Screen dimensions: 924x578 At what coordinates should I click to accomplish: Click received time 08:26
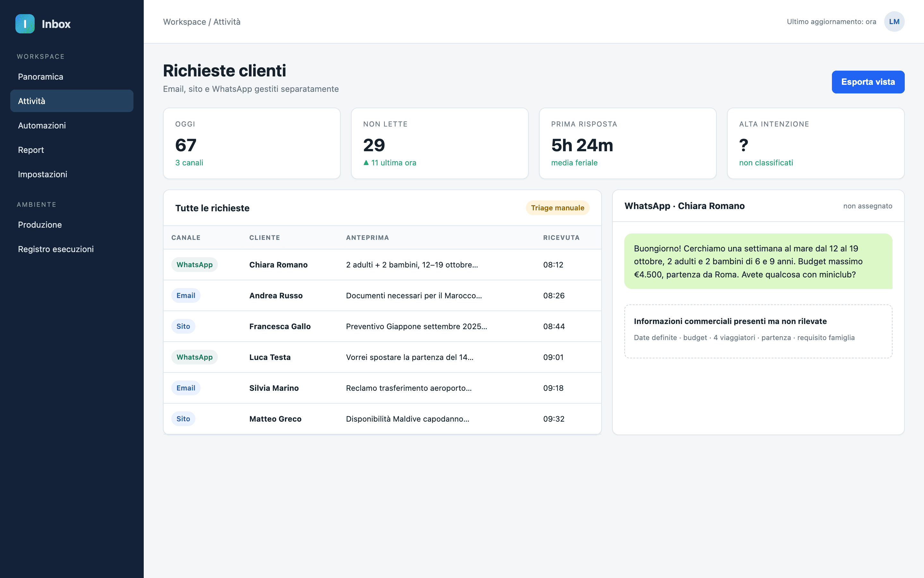(x=554, y=295)
